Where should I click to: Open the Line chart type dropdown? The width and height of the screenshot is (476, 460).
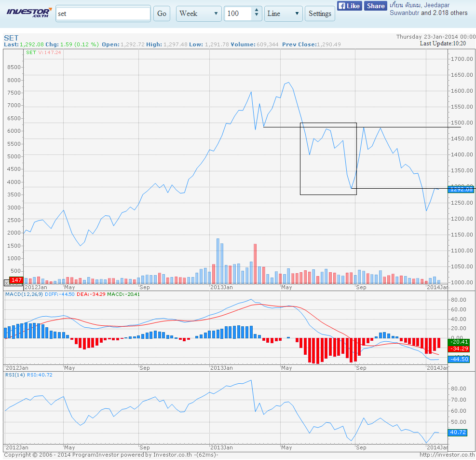(283, 14)
